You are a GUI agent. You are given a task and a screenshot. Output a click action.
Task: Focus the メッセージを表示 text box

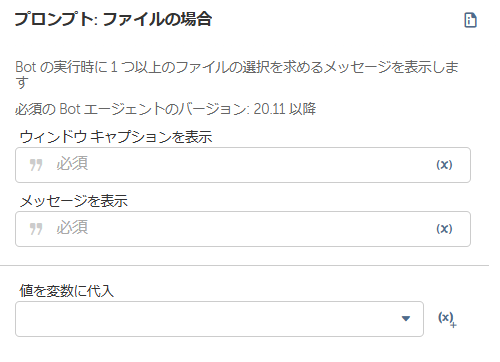pyautogui.click(x=243, y=229)
